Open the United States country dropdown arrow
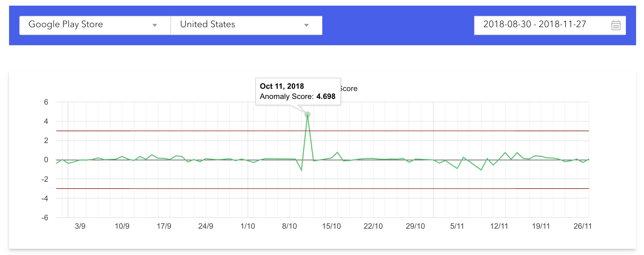Image resolution: width=644 pixels, height=255 pixels. point(306,25)
